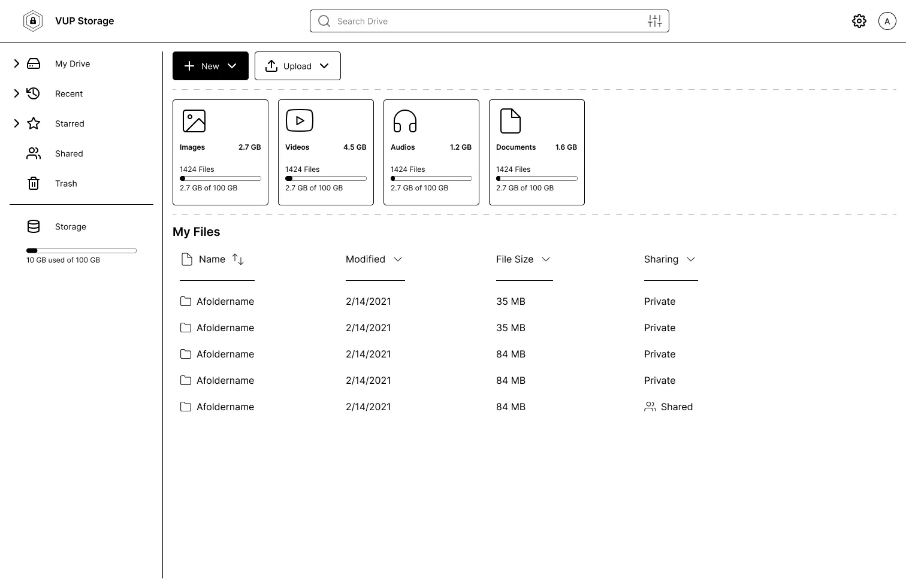The width and height of the screenshot is (906, 588).
Task: Open the settings gear icon
Action: tap(859, 21)
